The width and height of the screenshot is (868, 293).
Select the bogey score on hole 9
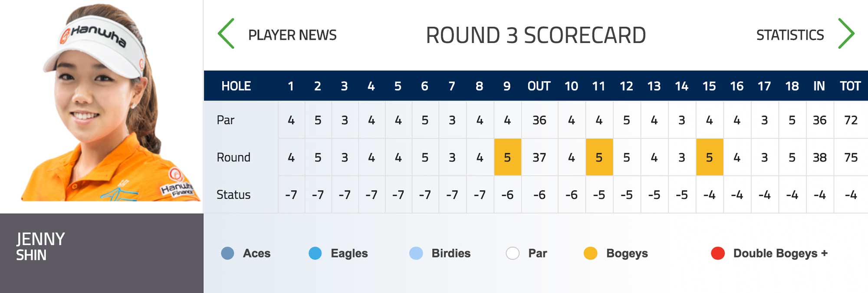coord(507,157)
